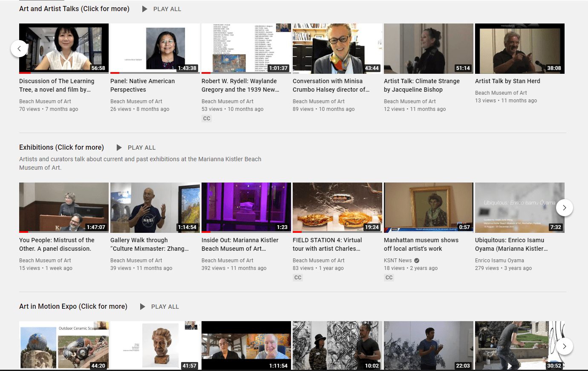This screenshot has width=588, height=371.
Task: Click CC badge under Robert W. Rydell video
Action: tap(207, 119)
